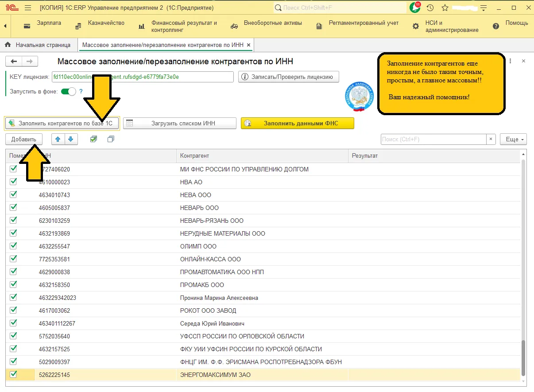The image size is (534, 392).
Task: Uncheck the ЭНЕРГОМАКСИМУМ ЗАО row checkbox
Action: coord(13,374)
